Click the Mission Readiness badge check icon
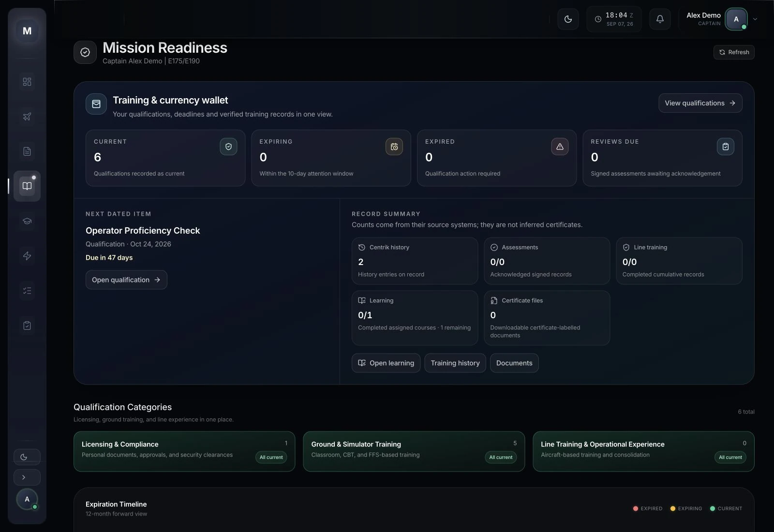Screen dimensions: 774x532 tap(85, 52)
